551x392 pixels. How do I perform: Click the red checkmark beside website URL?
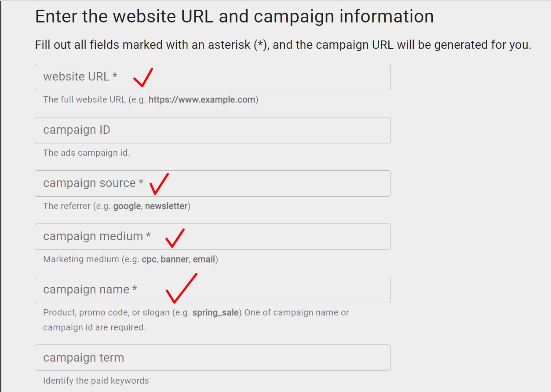tap(143, 78)
